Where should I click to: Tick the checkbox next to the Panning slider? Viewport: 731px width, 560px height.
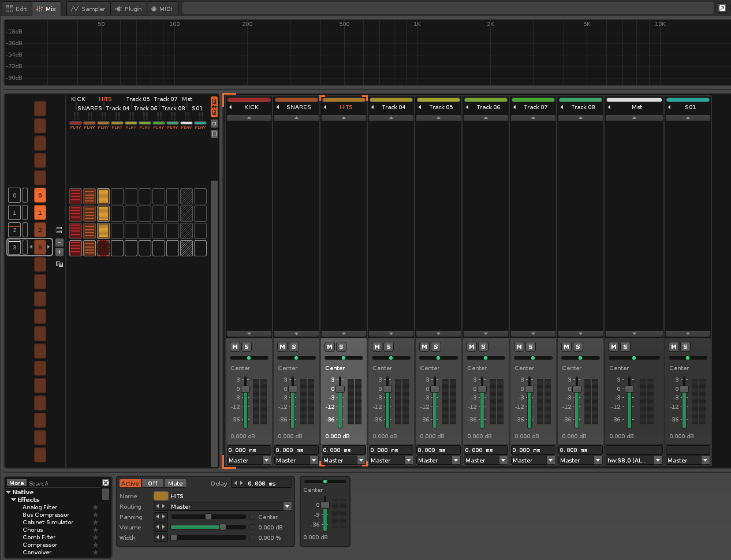click(x=252, y=517)
